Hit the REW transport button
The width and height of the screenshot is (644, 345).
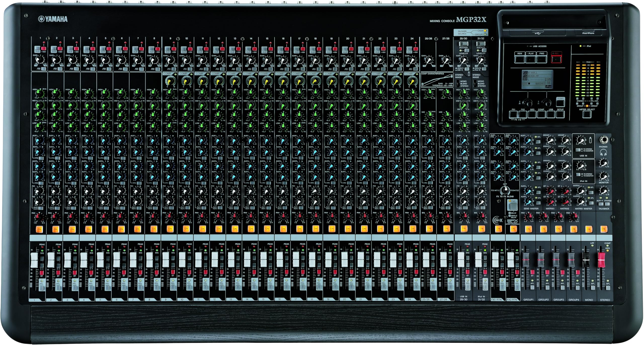(519, 59)
